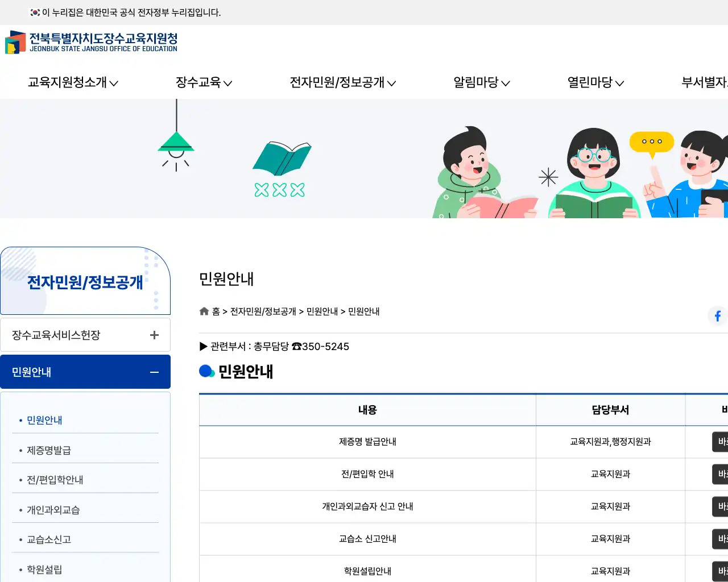Select 학원설립 in sidebar

tap(44, 569)
